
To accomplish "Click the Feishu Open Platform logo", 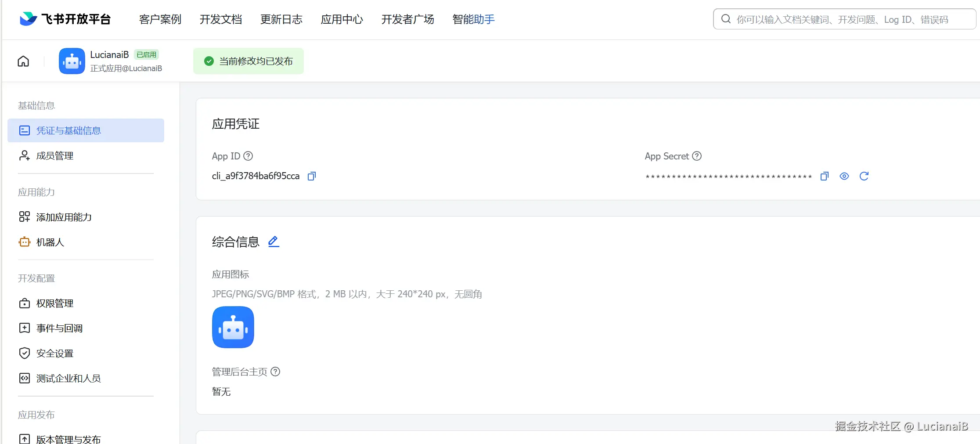I will [x=65, y=19].
